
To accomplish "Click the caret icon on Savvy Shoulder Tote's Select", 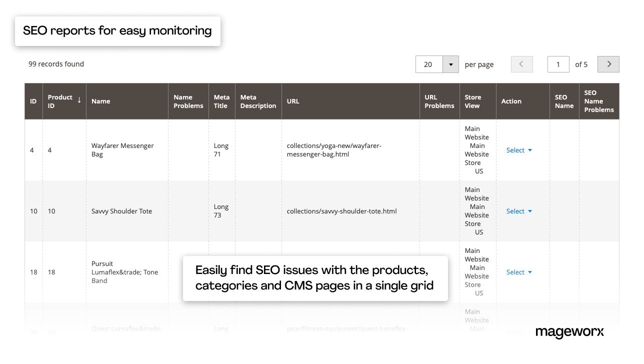I will (x=530, y=211).
